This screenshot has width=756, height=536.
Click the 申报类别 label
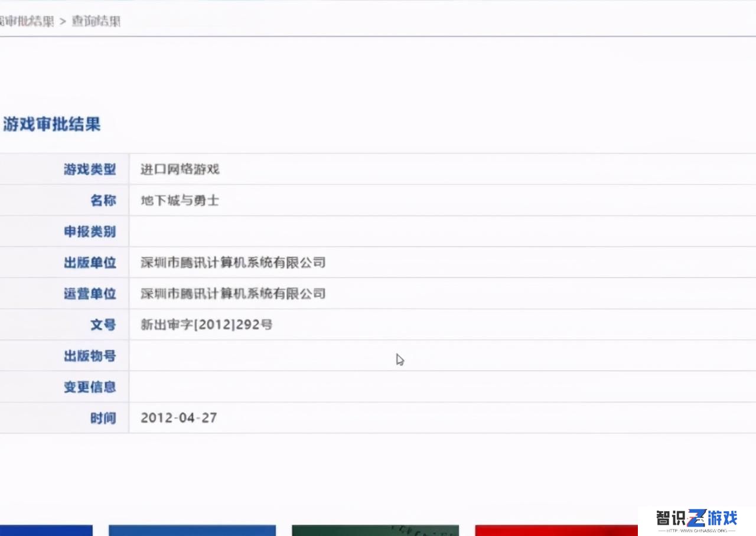pos(90,231)
